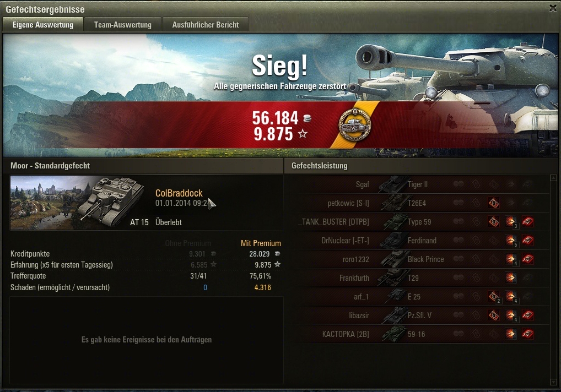Click the kill icon in the 59-16 row
Viewport: 561px width, 392px height.
click(528, 334)
